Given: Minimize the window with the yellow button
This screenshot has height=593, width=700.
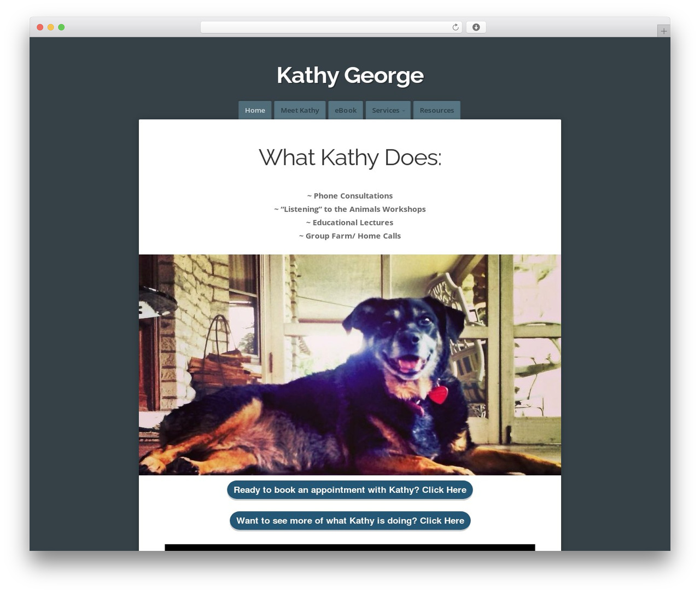Looking at the screenshot, I should coord(50,27).
